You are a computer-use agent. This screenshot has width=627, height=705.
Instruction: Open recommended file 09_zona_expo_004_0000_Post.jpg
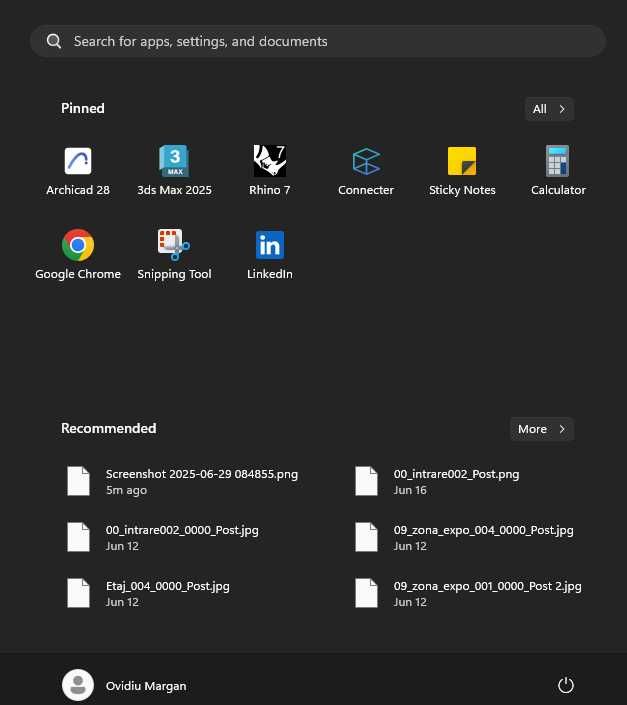pyautogui.click(x=466, y=537)
